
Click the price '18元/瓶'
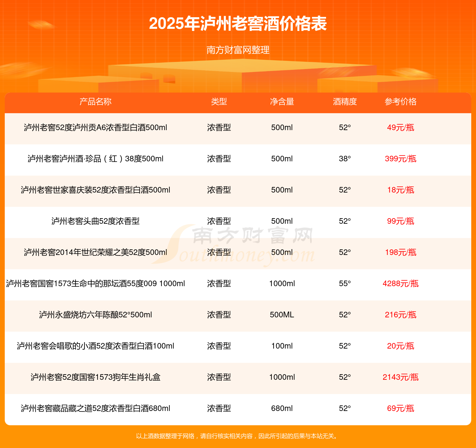click(401, 190)
